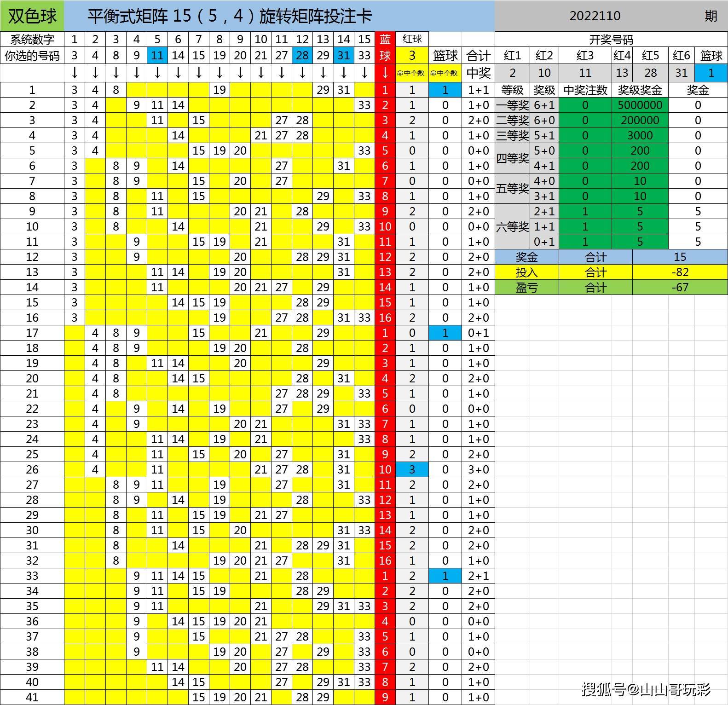Select the 红6 column header
Viewport: 728px width, 705px height.
(x=682, y=56)
